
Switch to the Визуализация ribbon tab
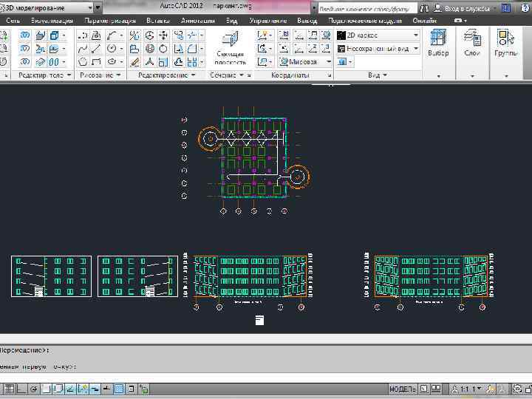(51, 21)
